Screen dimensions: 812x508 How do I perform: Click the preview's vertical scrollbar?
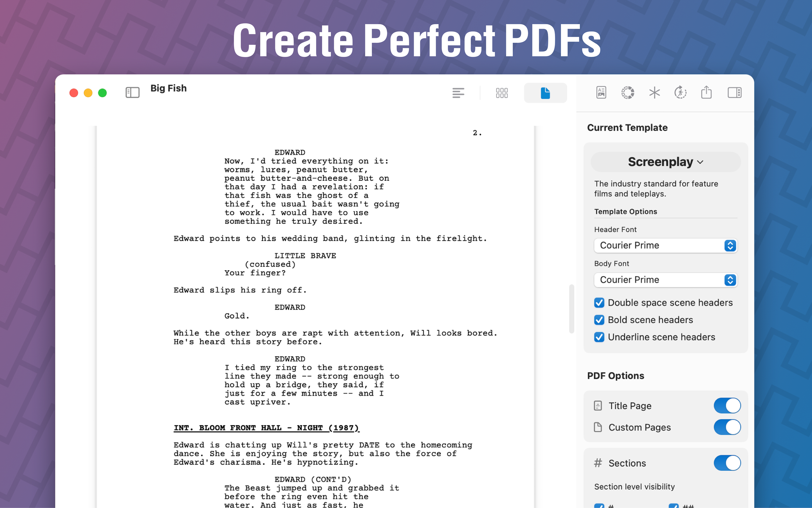tap(572, 309)
